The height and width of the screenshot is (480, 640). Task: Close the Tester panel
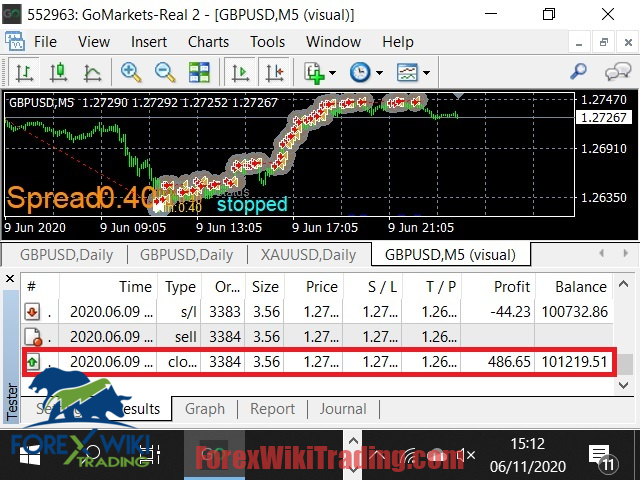[10, 279]
